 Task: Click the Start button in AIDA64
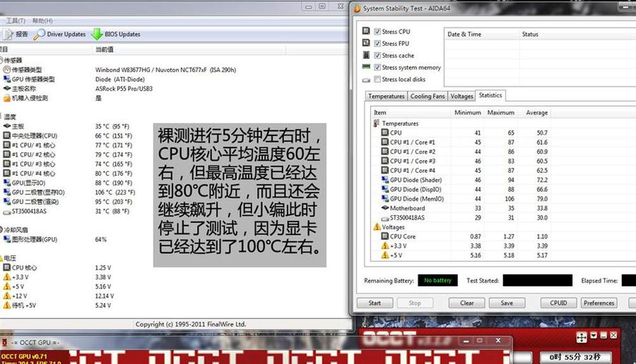pyautogui.click(x=375, y=303)
